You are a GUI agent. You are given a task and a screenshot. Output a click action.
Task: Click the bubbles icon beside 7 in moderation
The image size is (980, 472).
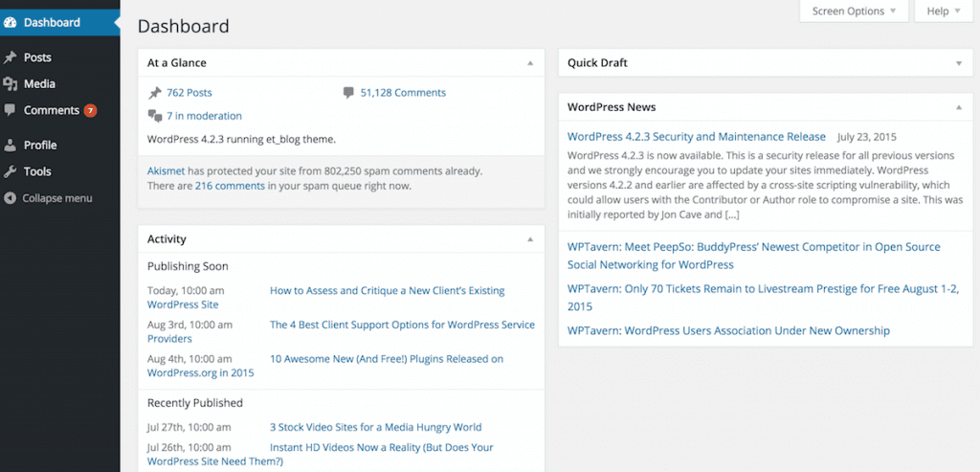click(154, 116)
